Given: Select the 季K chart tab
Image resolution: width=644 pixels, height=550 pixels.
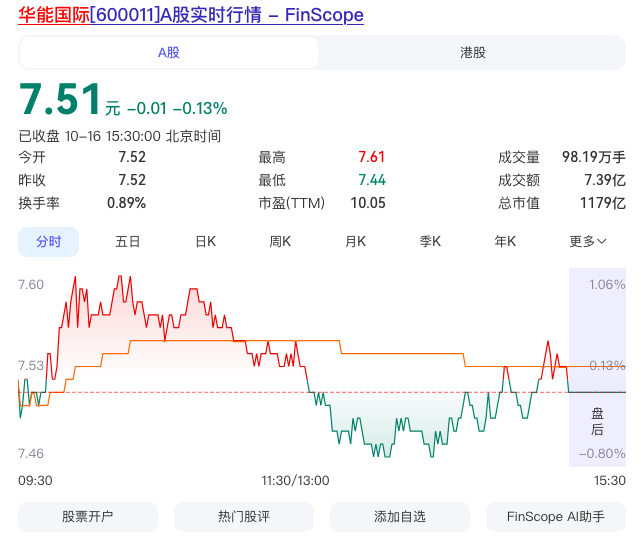Looking at the screenshot, I should coord(430,242).
